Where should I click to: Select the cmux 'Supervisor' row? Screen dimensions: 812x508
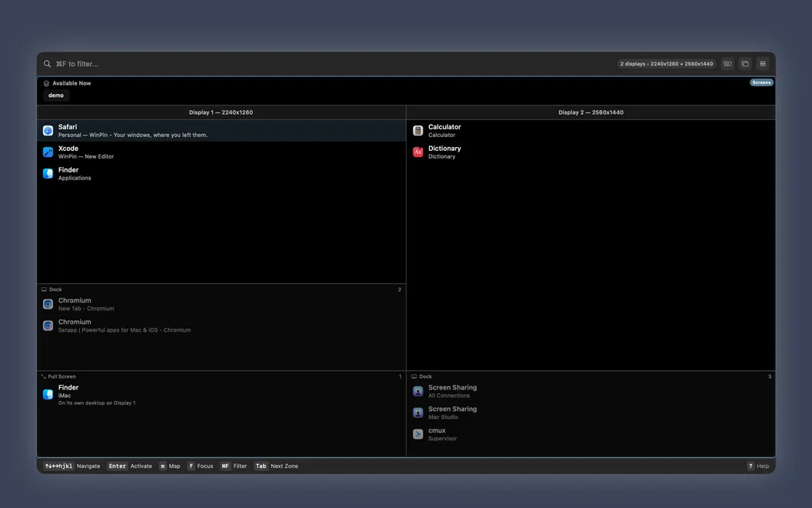[591, 434]
